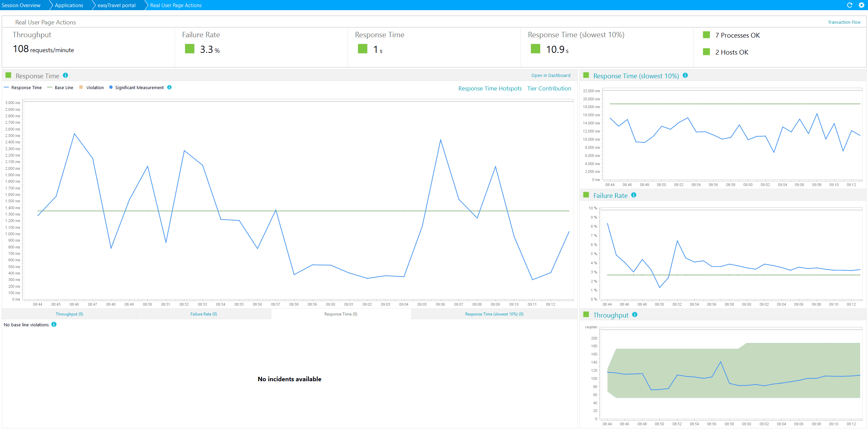This screenshot has width=868, height=429.
Task: Go to Session Overview breadcrumb
Action: coord(21,5)
